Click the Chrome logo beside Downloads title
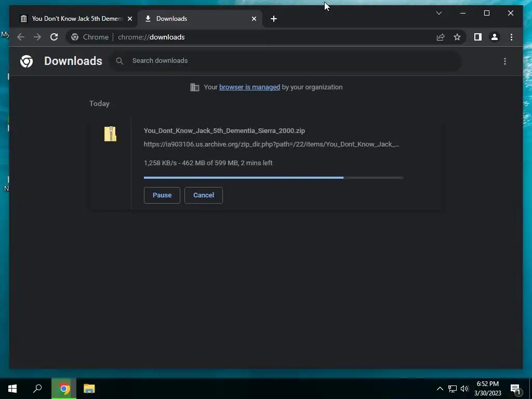 coord(26,61)
